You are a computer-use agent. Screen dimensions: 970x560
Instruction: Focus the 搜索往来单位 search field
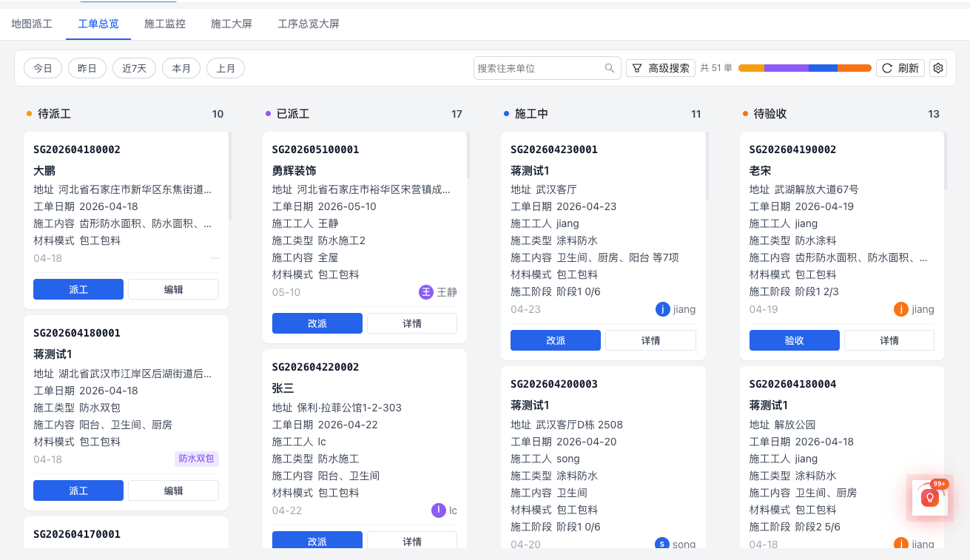click(x=547, y=68)
